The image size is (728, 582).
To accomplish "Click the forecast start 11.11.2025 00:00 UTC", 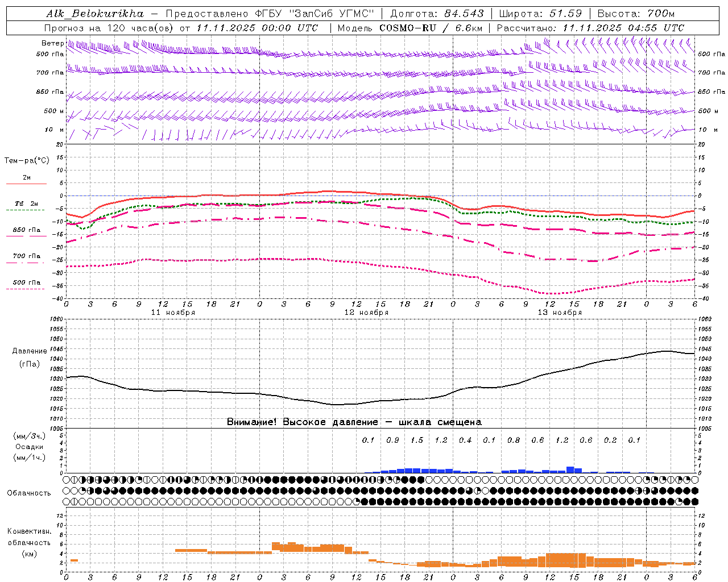I will pos(257,28).
